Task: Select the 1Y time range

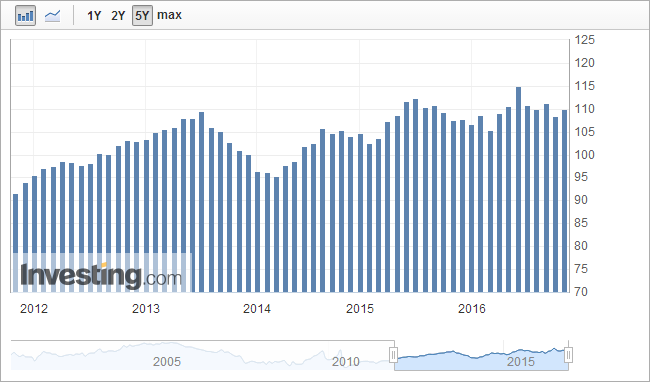Action: point(94,16)
